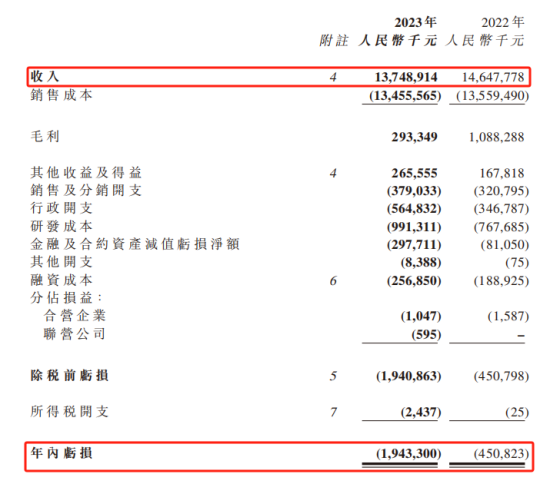
Task: Click note number 5 for pre-tax loss
Action: (333, 376)
